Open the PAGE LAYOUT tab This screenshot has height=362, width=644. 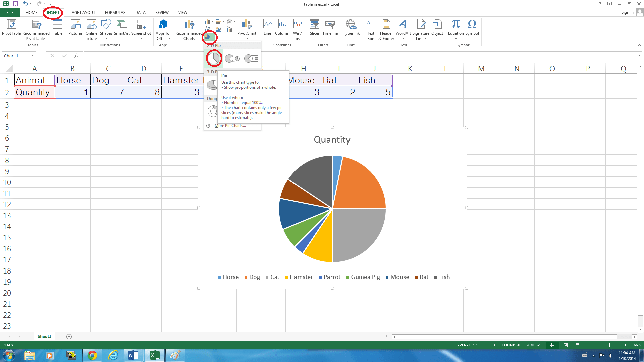point(82,13)
